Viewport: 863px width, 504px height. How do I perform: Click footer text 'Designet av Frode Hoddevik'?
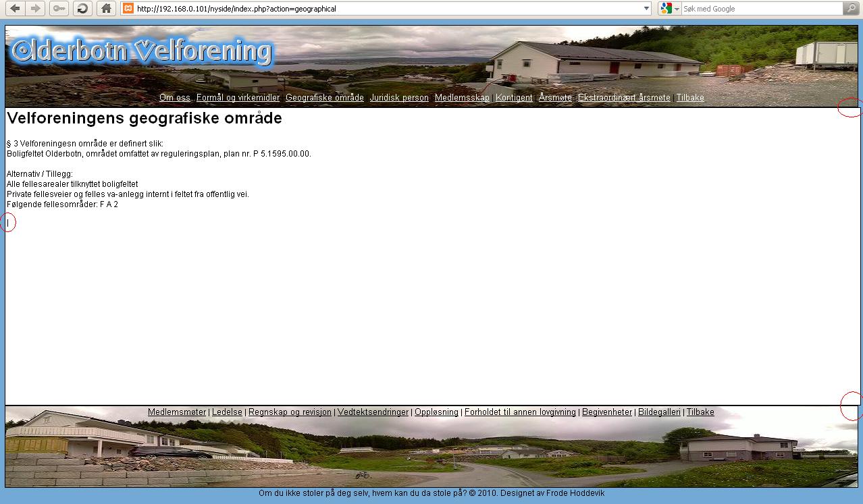552,493
